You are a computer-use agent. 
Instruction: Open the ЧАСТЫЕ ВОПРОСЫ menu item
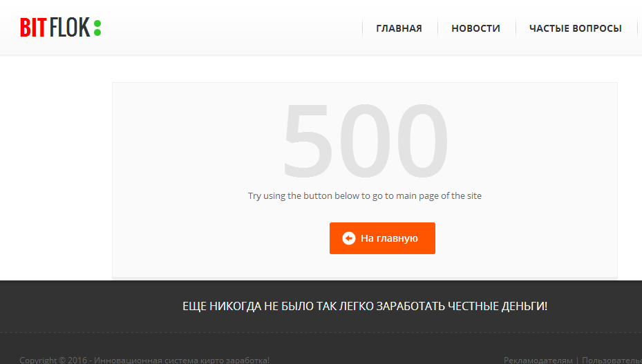(x=575, y=28)
